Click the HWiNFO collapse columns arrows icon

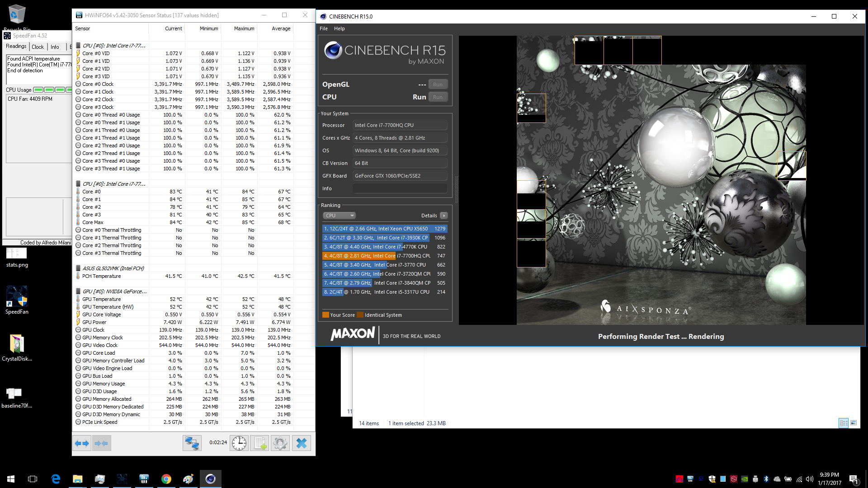click(x=101, y=443)
